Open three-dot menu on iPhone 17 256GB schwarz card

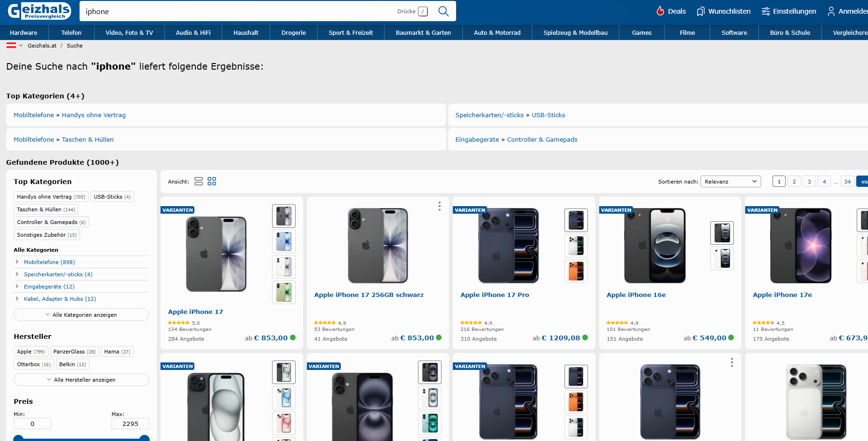tap(440, 206)
